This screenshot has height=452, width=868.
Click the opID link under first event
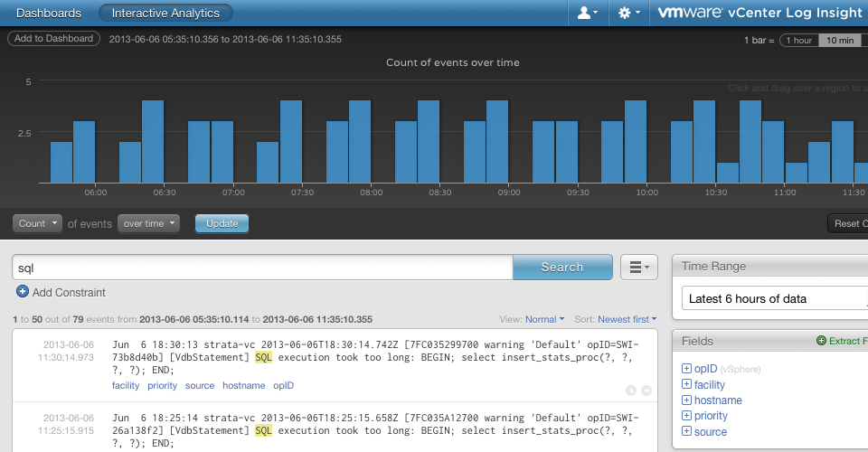pyautogui.click(x=283, y=386)
